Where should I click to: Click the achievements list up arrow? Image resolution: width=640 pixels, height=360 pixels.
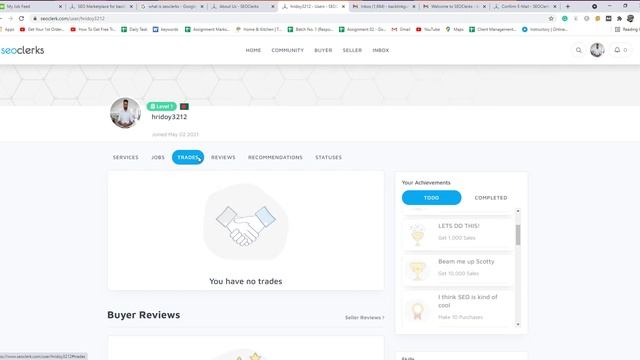coord(518,211)
